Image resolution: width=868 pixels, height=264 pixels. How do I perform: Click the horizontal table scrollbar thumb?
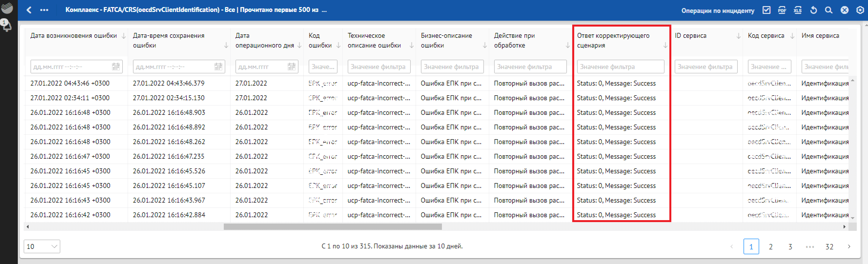(332, 227)
